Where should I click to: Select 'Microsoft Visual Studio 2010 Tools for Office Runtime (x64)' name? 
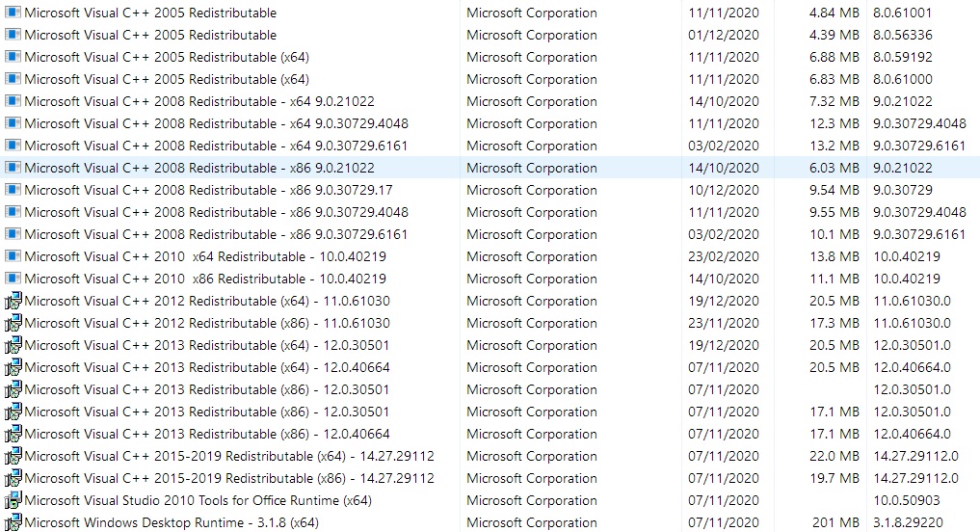point(199,501)
